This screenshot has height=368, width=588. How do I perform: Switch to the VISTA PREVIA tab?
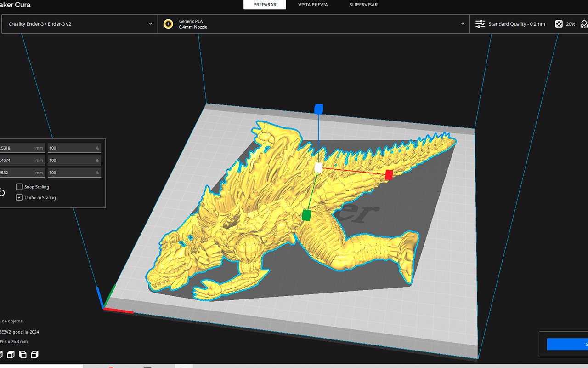(x=313, y=5)
